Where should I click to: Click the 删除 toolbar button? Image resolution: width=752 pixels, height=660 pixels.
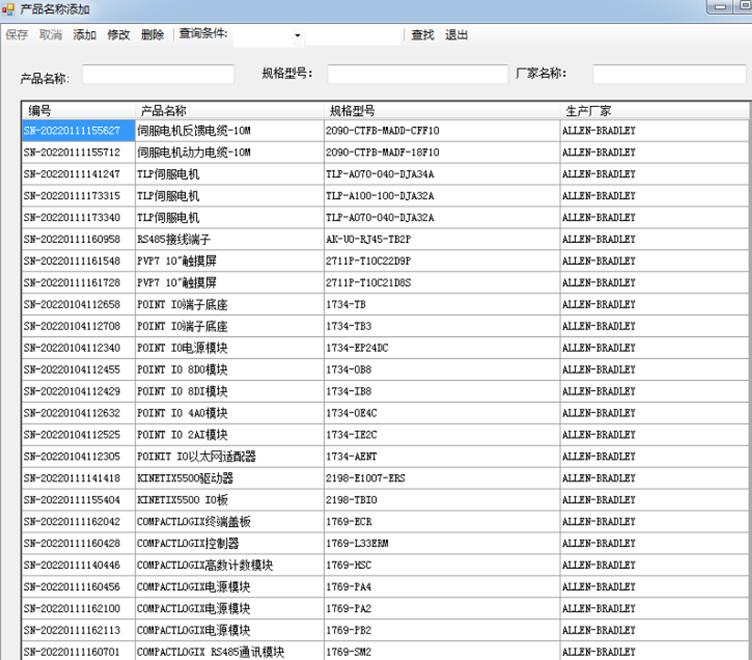(153, 35)
